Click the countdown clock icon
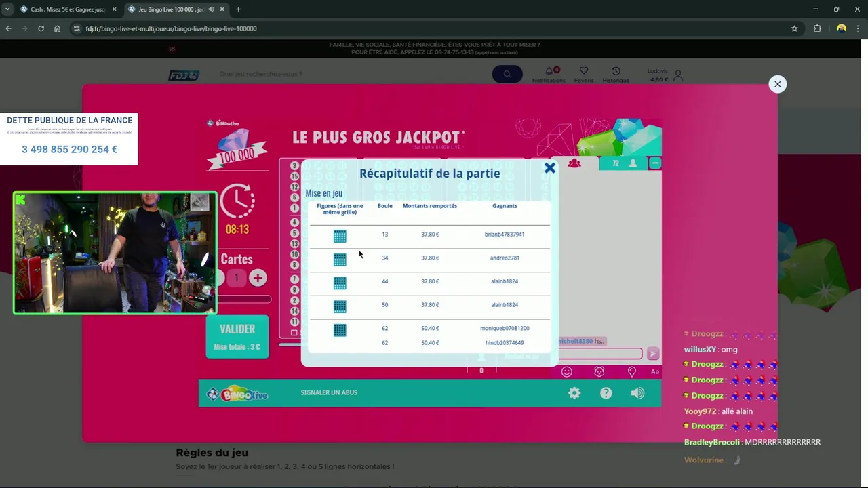Image resolution: width=868 pixels, height=488 pixels. [x=237, y=200]
